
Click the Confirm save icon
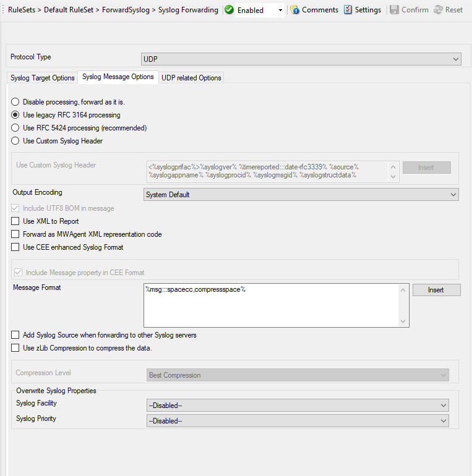tap(394, 10)
